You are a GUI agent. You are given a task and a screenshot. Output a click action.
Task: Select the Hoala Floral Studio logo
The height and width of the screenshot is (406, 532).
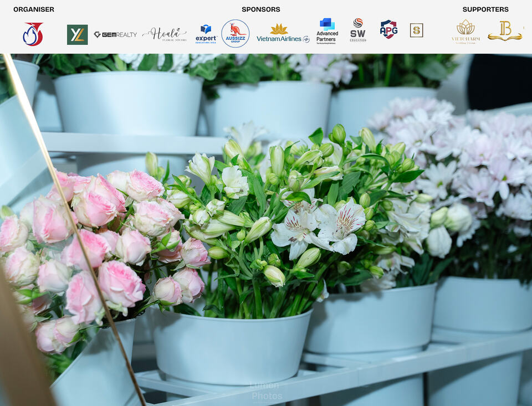[x=165, y=34]
